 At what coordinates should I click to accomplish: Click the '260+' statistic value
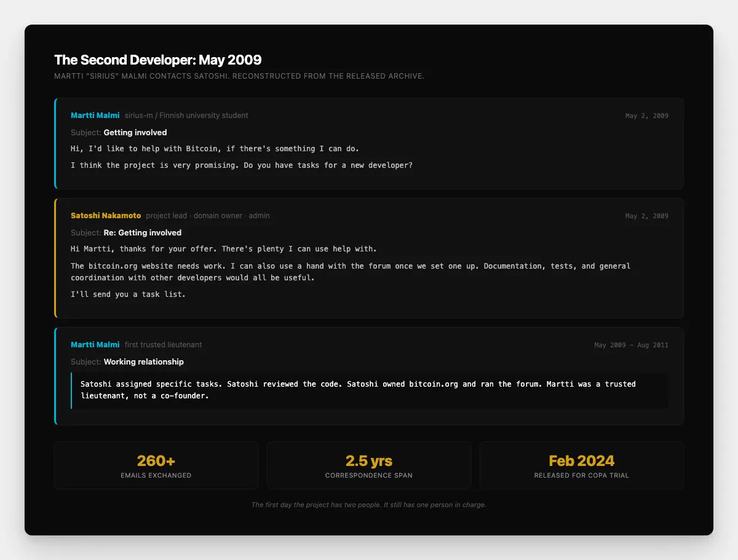[x=156, y=461]
